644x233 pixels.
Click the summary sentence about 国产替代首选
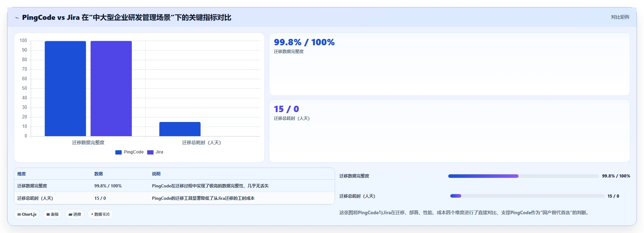(x=464, y=213)
